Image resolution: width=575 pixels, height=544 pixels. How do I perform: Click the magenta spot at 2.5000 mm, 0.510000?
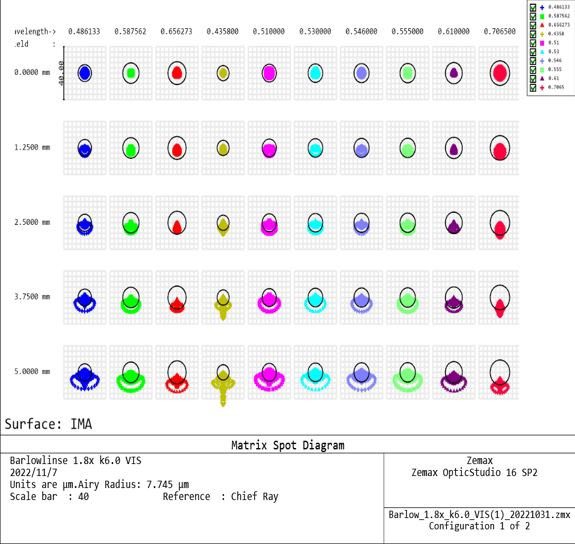point(269,226)
